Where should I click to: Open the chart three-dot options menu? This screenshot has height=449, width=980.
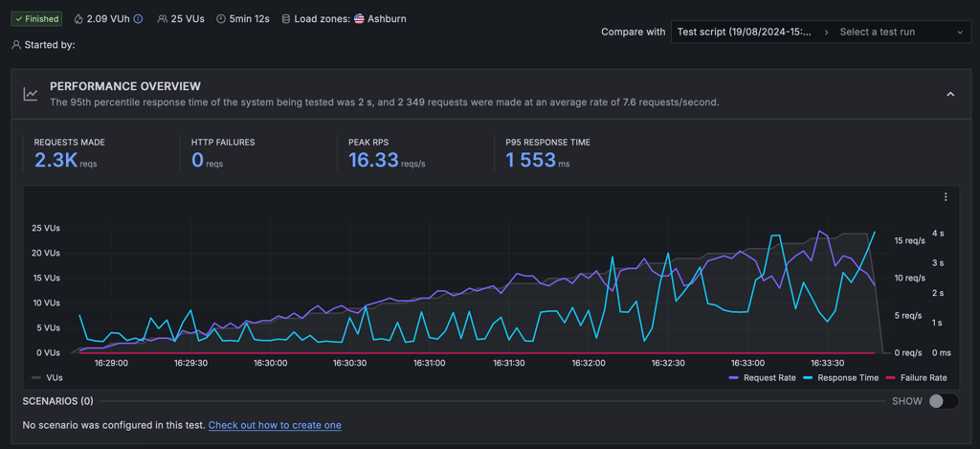click(x=946, y=197)
